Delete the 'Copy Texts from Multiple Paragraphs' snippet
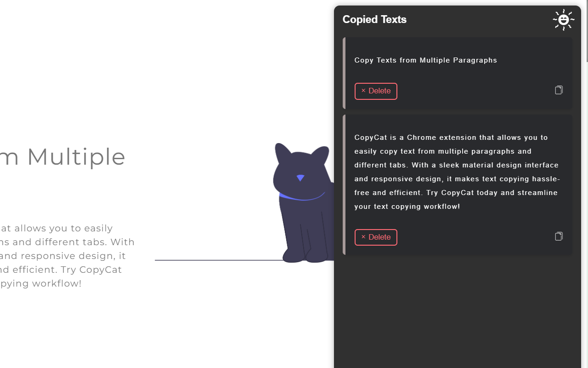This screenshot has width=588, height=368. click(x=376, y=91)
